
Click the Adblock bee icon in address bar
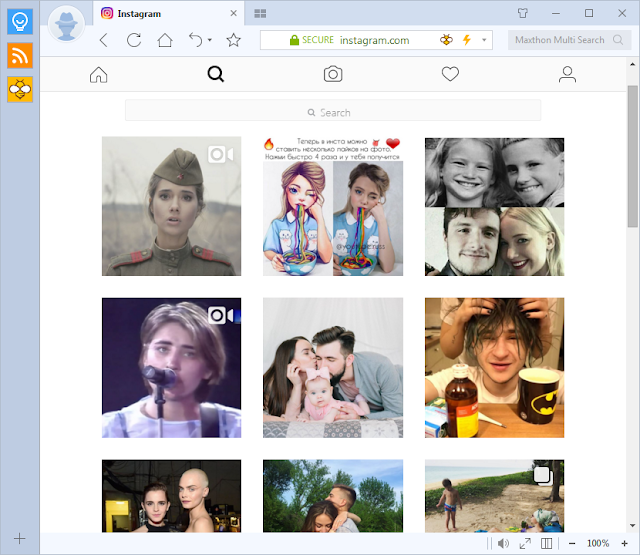tap(446, 40)
